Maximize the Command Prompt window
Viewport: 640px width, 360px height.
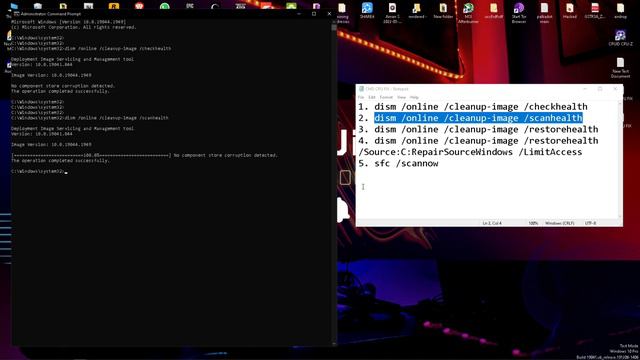coord(314,13)
